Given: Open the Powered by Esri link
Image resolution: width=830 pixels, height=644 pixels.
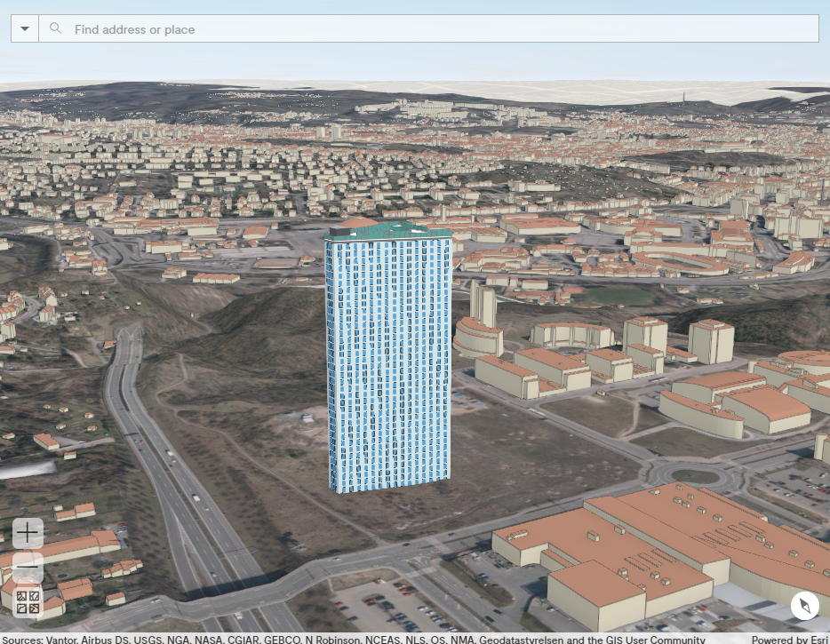Looking at the screenshot, I should point(789,639).
